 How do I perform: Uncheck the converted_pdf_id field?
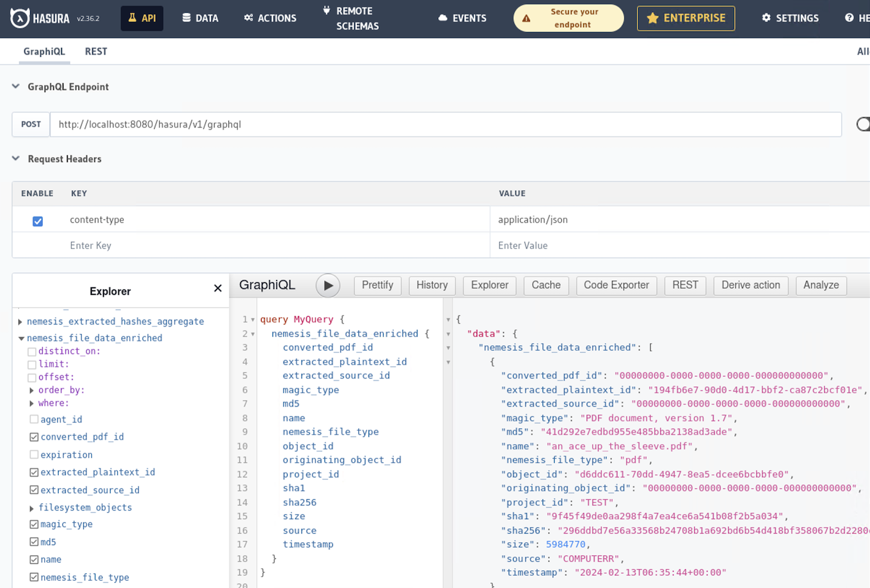34,437
